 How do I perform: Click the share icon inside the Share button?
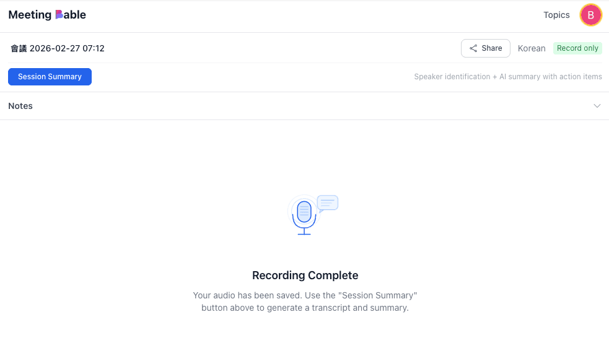coord(473,48)
